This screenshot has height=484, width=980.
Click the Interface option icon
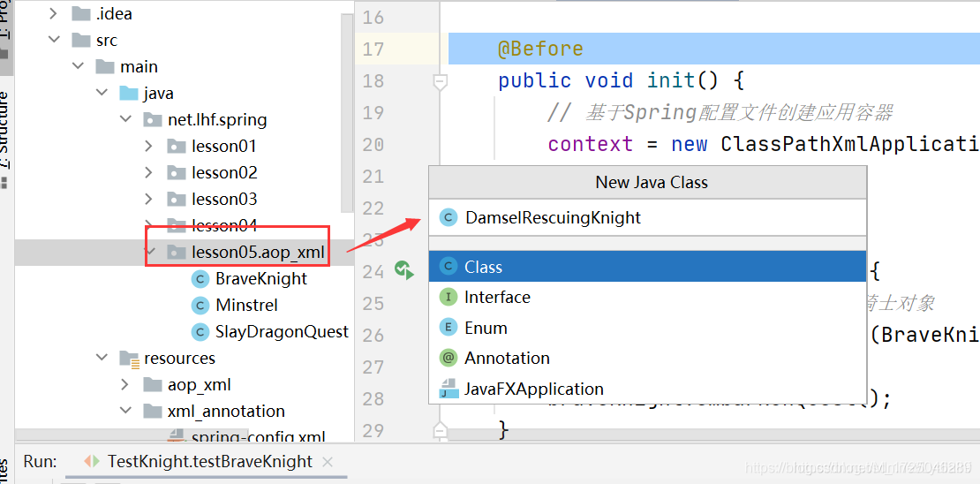[448, 297]
